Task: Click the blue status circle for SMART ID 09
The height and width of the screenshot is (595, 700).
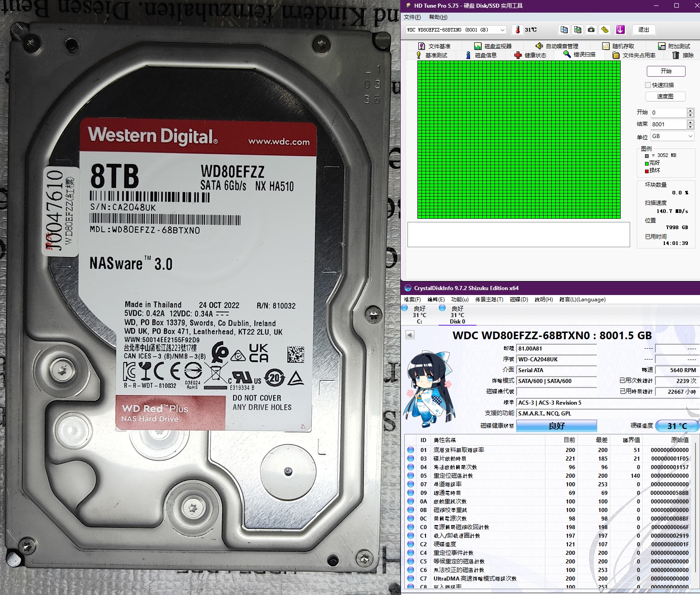Action: coord(411,493)
